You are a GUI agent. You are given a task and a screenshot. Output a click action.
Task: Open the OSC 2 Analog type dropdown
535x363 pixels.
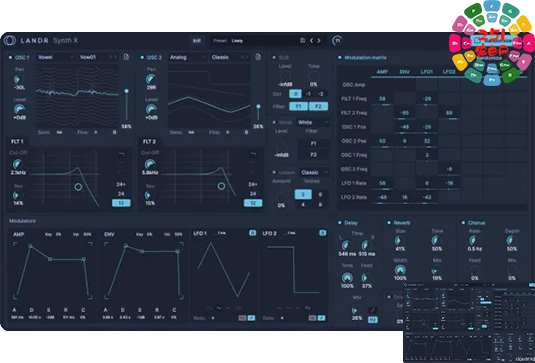pos(188,57)
